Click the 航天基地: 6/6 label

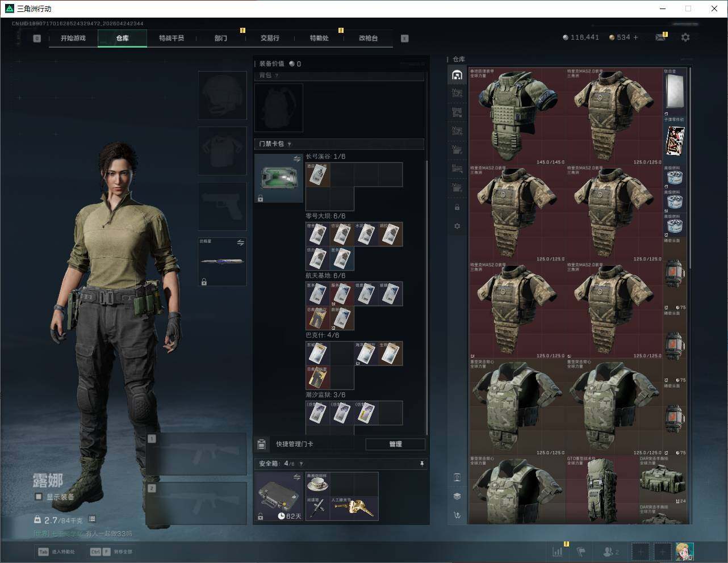coord(325,276)
